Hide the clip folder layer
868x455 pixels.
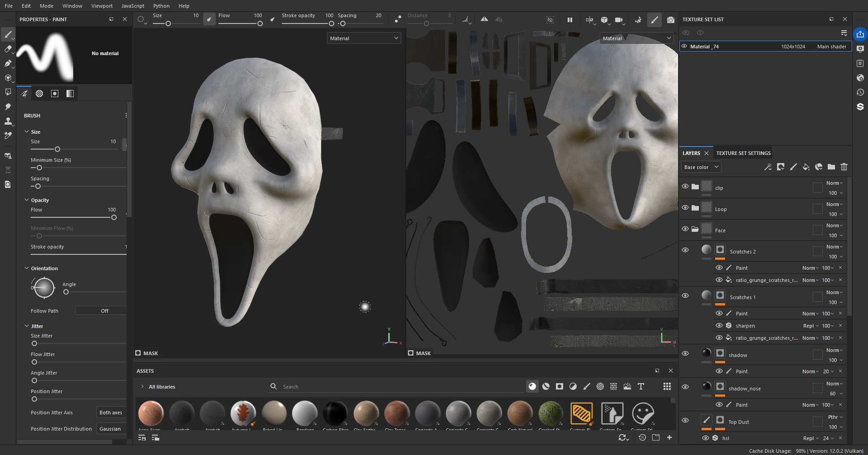(x=685, y=186)
